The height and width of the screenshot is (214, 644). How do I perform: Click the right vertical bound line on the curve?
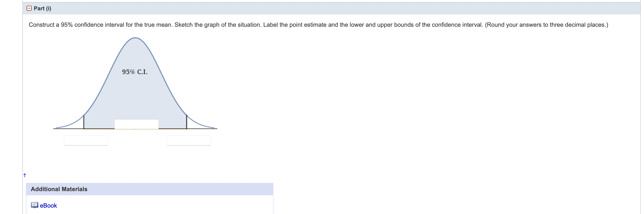click(x=187, y=122)
